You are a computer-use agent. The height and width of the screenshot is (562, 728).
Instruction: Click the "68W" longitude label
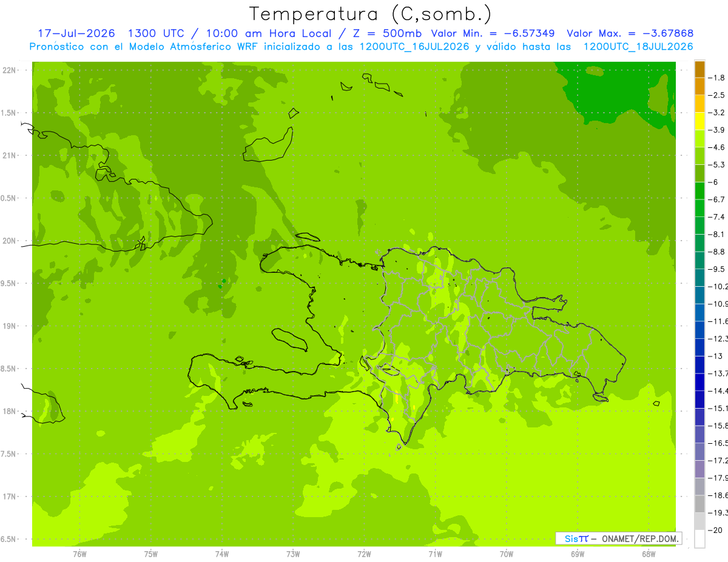(648, 554)
